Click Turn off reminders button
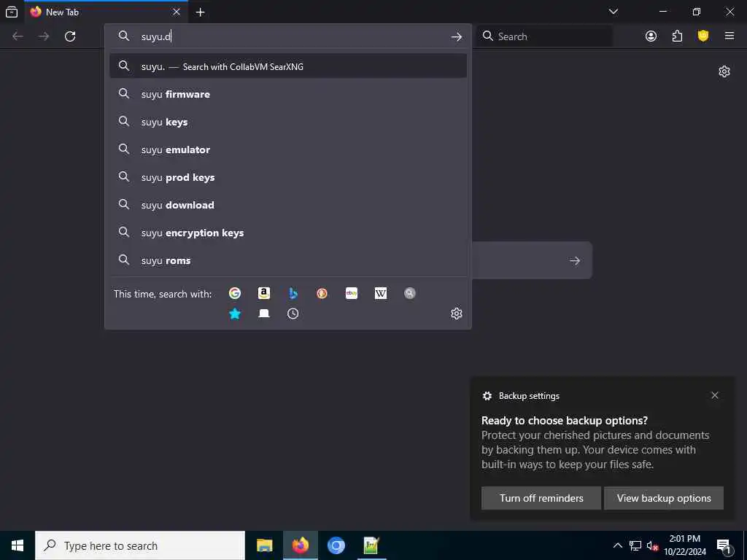 (541, 498)
